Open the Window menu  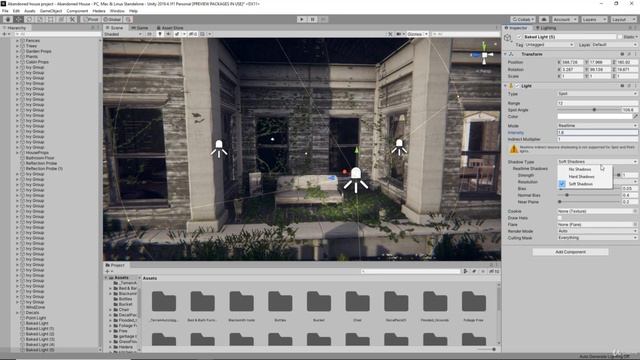(x=117, y=11)
